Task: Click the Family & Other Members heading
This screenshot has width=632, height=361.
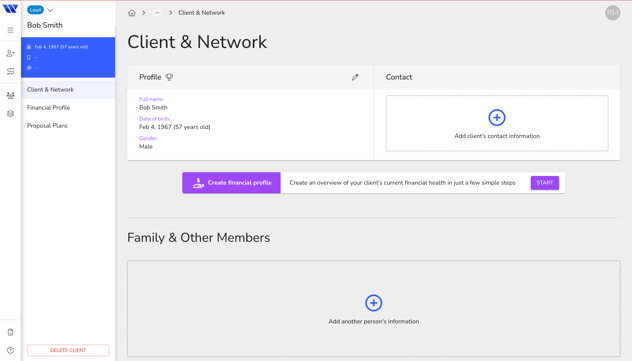Action: coord(199,238)
